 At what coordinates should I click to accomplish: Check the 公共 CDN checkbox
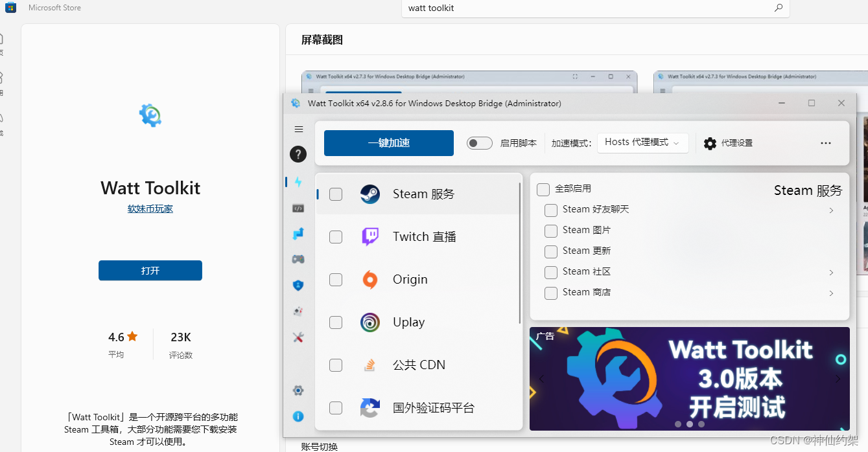click(336, 365)
